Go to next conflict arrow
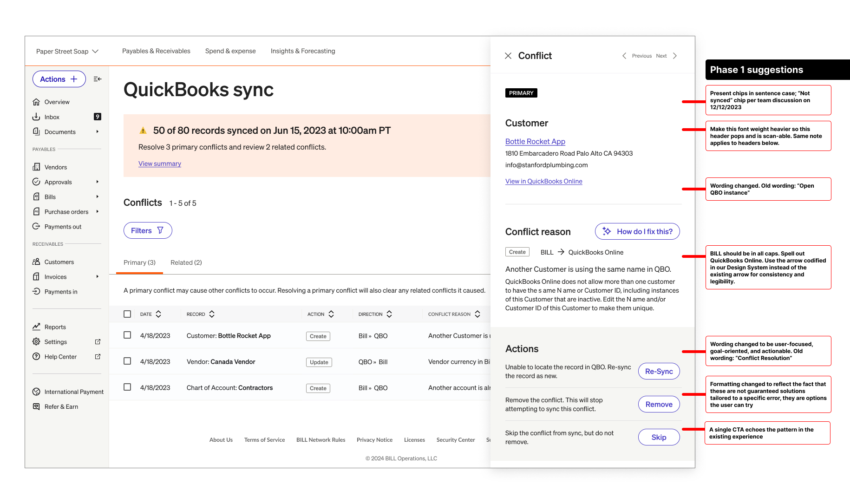This screenshot has height=504, width=850. pos(675,56)
